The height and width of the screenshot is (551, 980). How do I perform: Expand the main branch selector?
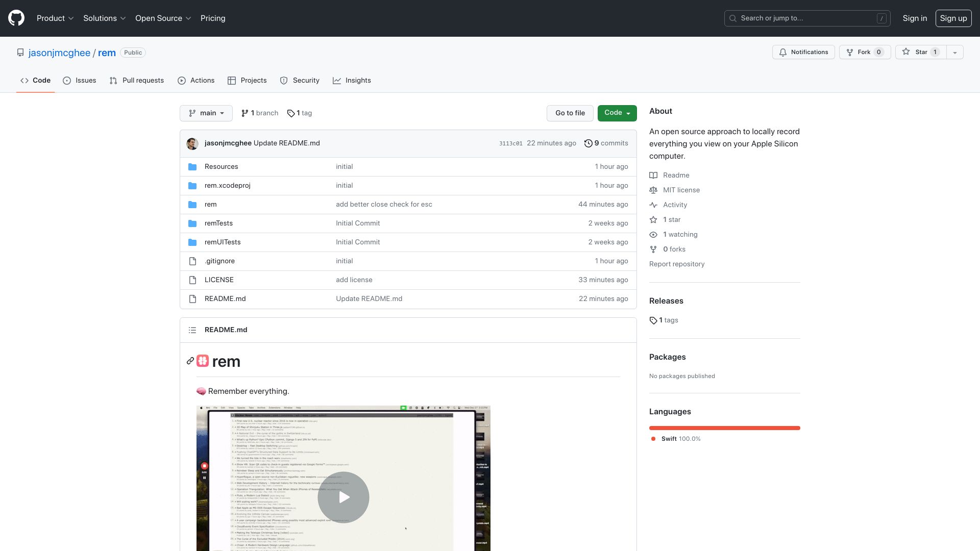206,113
